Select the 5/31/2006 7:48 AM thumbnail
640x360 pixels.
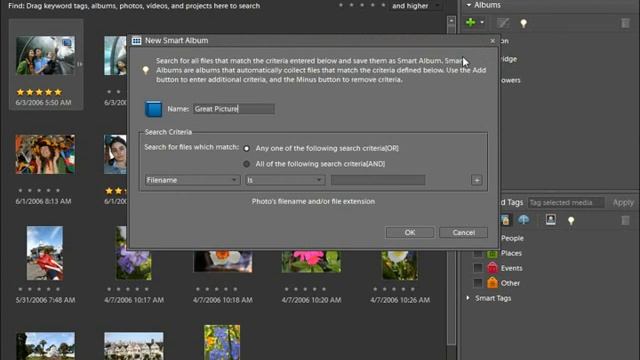45,253
